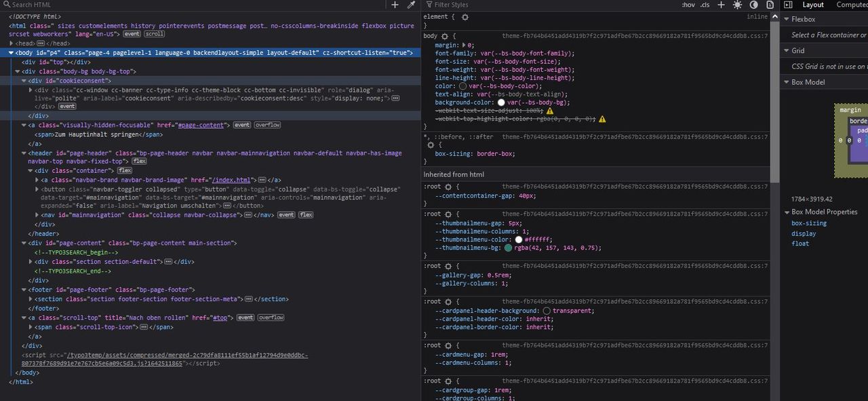Click ellipsis badge on mainnavigation nav row
The width and height of the screenshot is (868, 401).
(248, 215)
